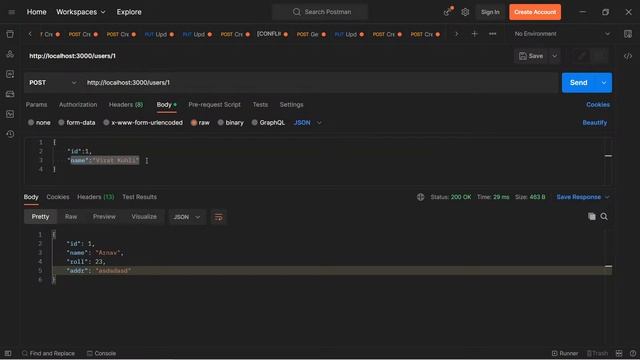The image size is (640, 360).
Task: Click the Create Account button
Action: point(535,12)
